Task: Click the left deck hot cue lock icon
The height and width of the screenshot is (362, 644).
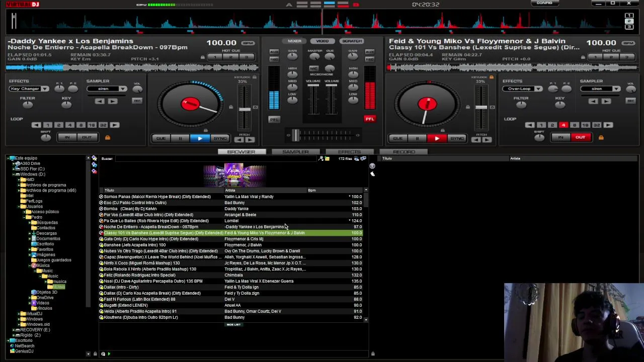Action: [203, 57]
